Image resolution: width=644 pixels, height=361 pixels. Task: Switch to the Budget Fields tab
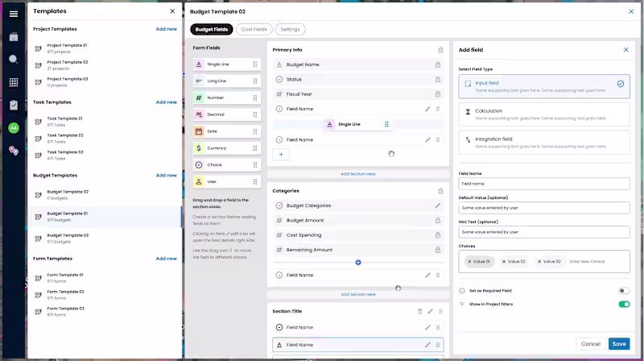[212, 29]
